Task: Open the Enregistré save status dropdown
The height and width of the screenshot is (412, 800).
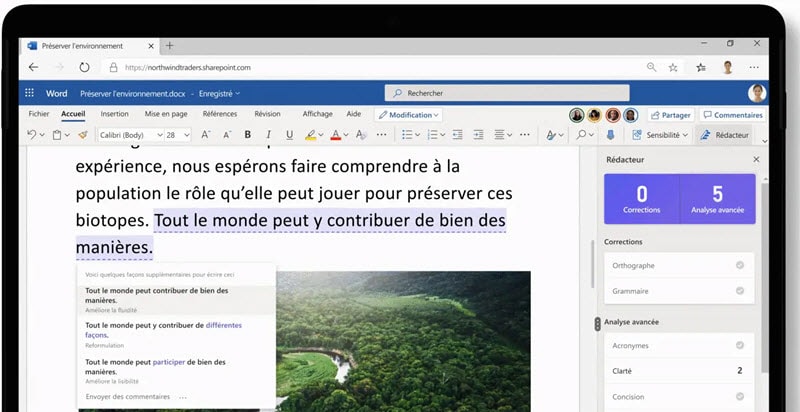Action: tap(219, 94)
